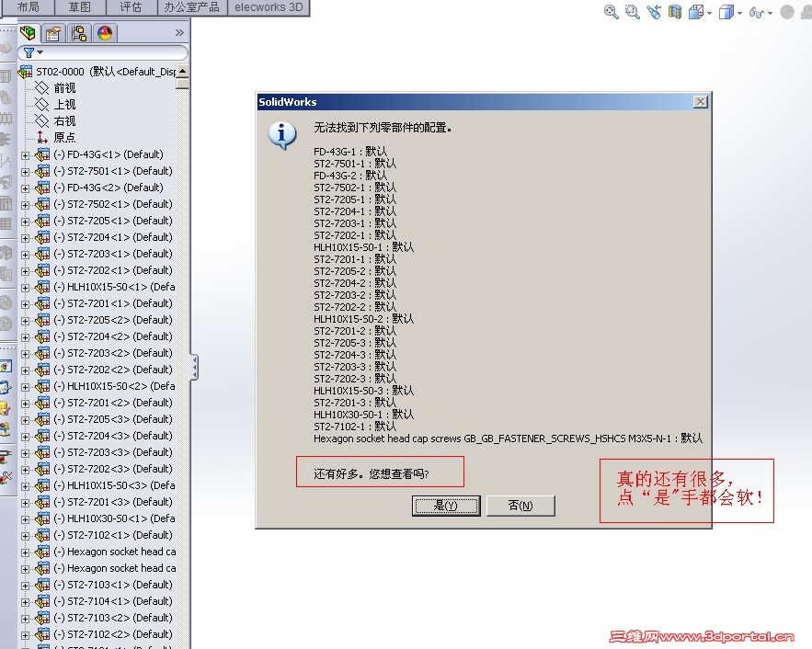This screenshot has height=649, width=812.
Task: Select the 右视 plane in tree
Action: click(55, 121)
